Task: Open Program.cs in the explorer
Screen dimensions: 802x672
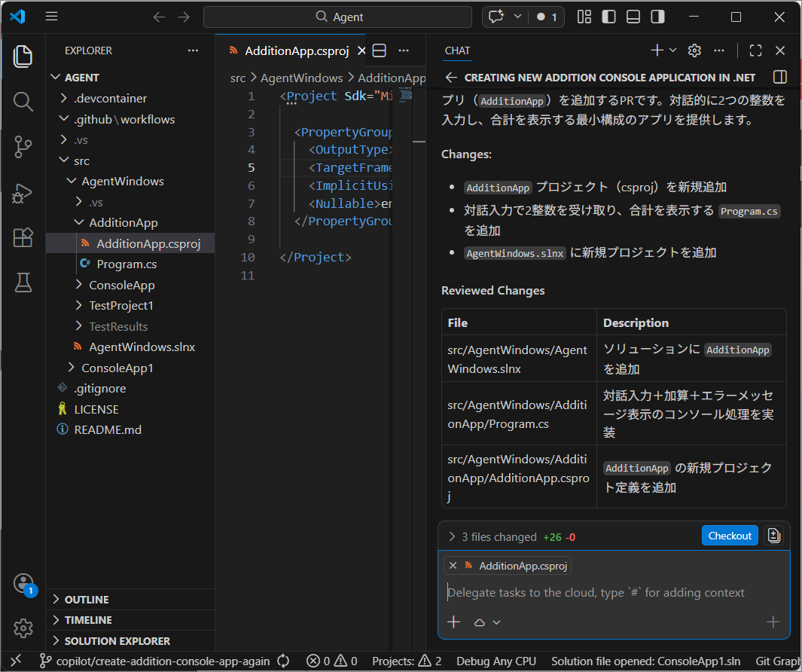Action: (x=127, y=264)
